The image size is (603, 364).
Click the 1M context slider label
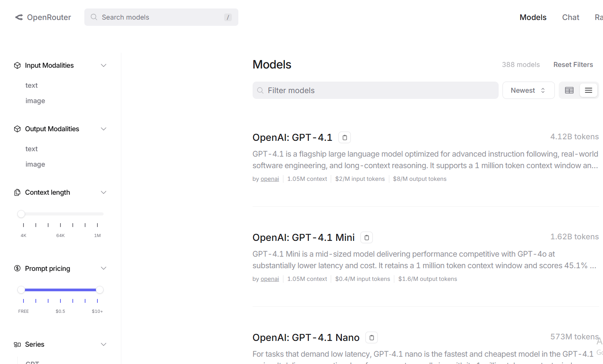pos(97,235)
